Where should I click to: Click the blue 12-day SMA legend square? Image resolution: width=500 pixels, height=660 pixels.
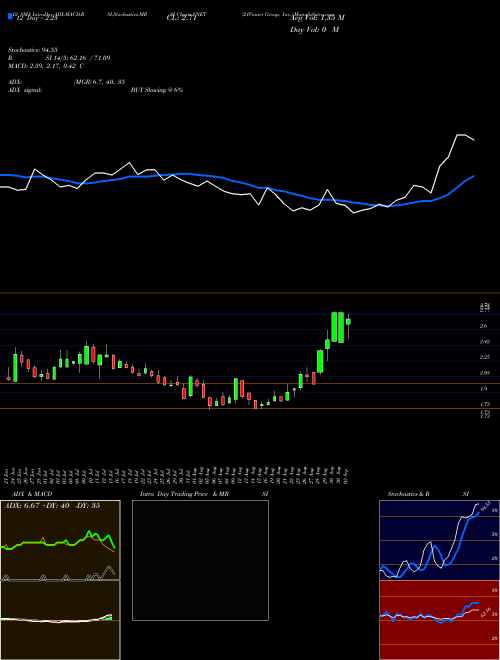[10, 17]
